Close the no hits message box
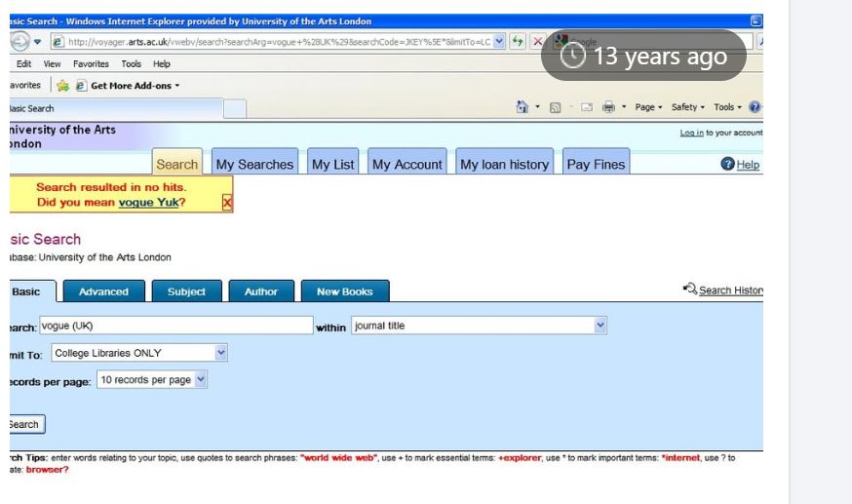The height and width of the screenshot is (504, 852). [x=227, y=203]
